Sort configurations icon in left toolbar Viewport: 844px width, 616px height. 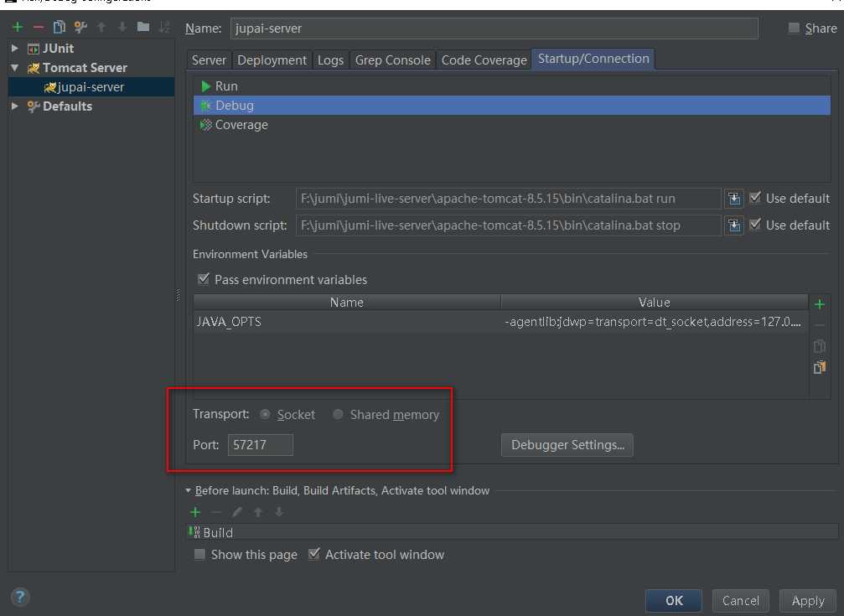164,27
